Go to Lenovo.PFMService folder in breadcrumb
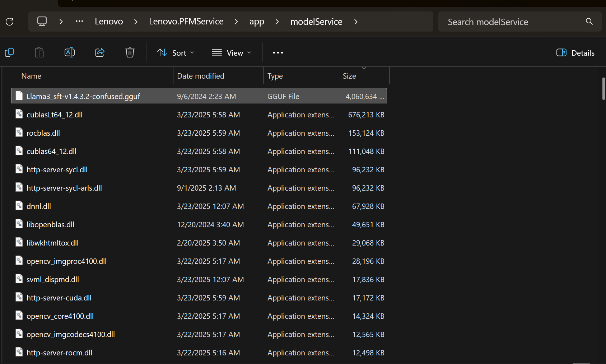606x364 pixels. [186, 22]
